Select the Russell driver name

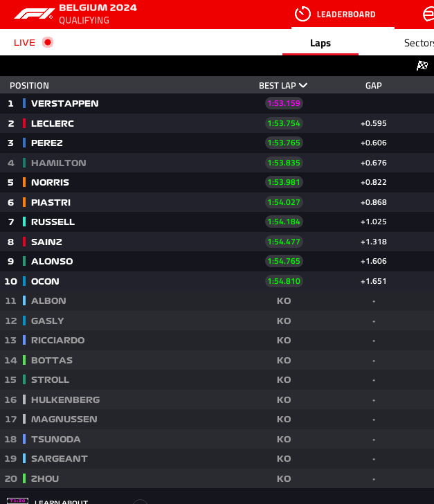click(53, 222)
